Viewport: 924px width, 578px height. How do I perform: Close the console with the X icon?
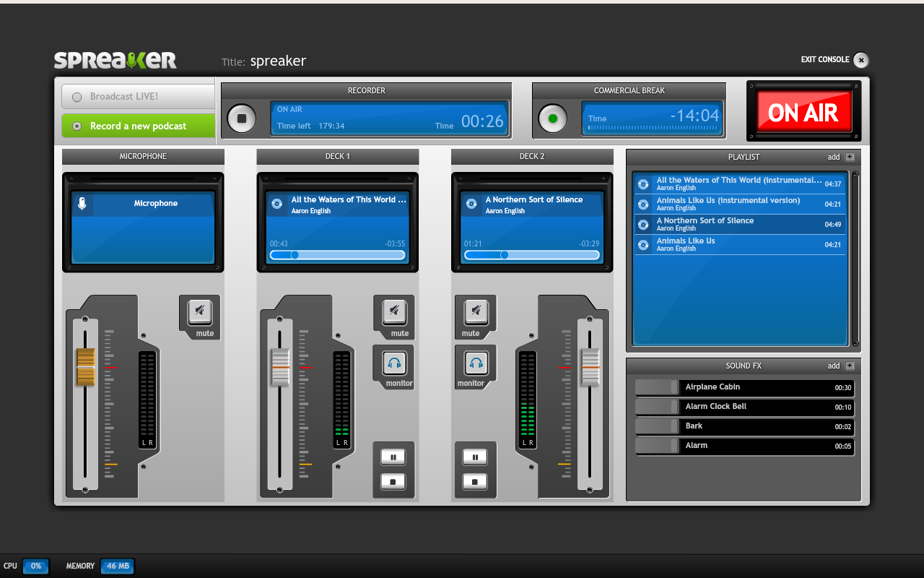coord(860,60)
